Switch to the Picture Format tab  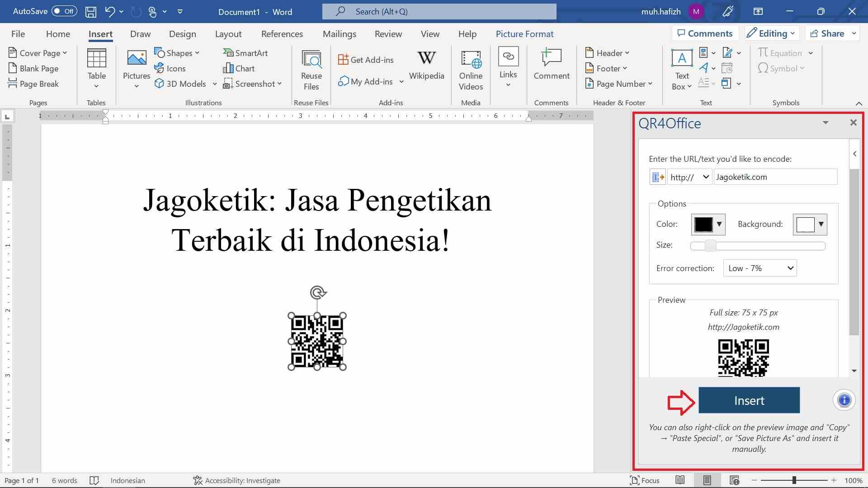click(x=524, y=33)
